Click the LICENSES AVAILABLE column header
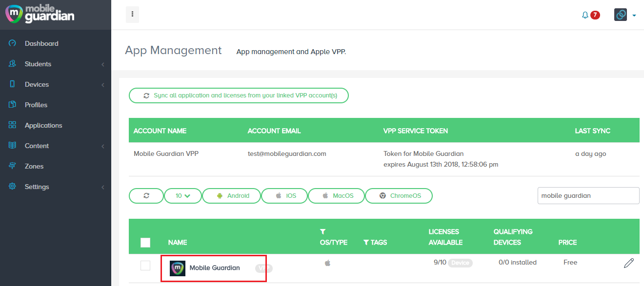The height and width of the screenshot is (286, 644). pyautogui.click(x=445, y=237)
